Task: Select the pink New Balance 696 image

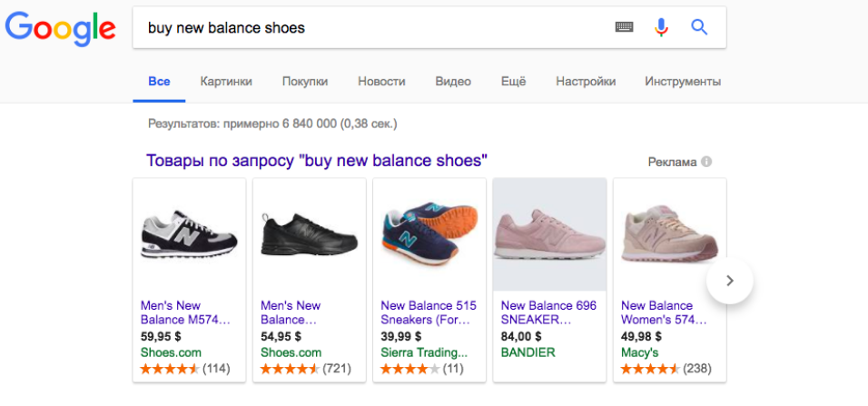Action: pos(548,233)
